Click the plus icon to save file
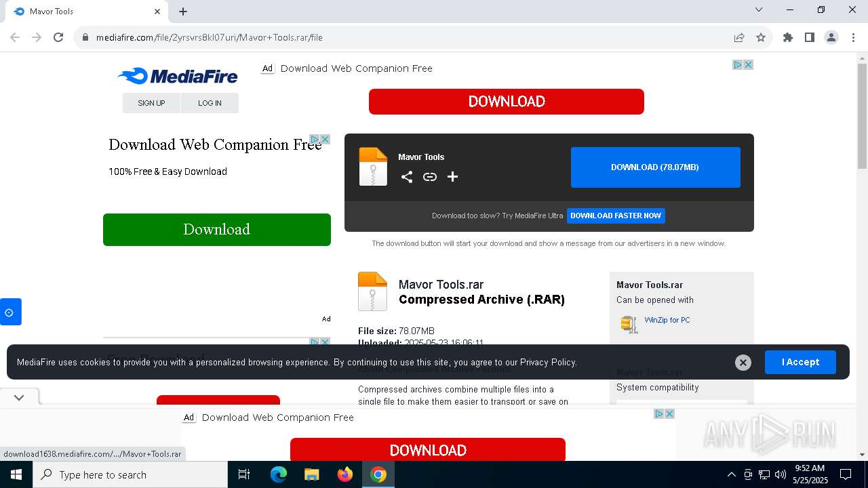The height and width of the screenshot is (488, 868). pos(452,177)
